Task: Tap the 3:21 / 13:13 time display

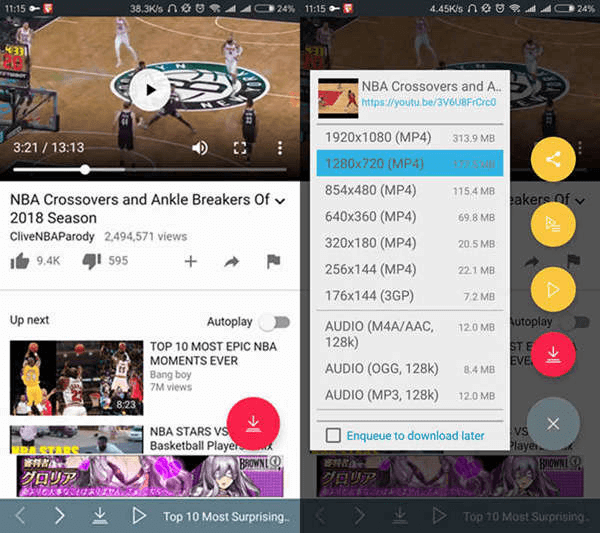Action: tap(49, 148)
